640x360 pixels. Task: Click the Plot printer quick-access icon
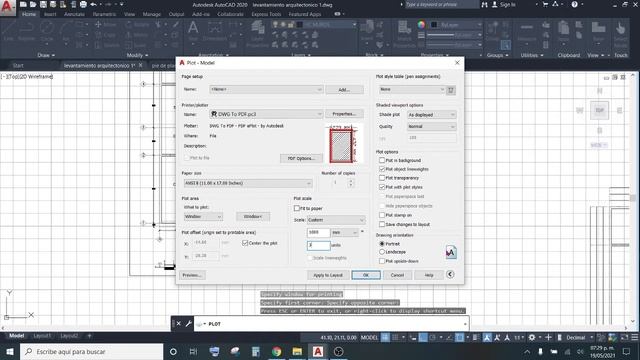[83, 4]
